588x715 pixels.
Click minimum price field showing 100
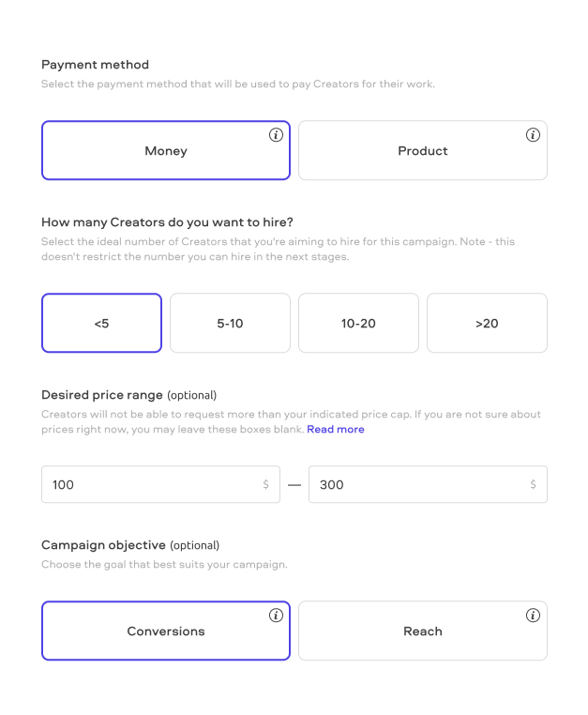(x=150, y=485)
